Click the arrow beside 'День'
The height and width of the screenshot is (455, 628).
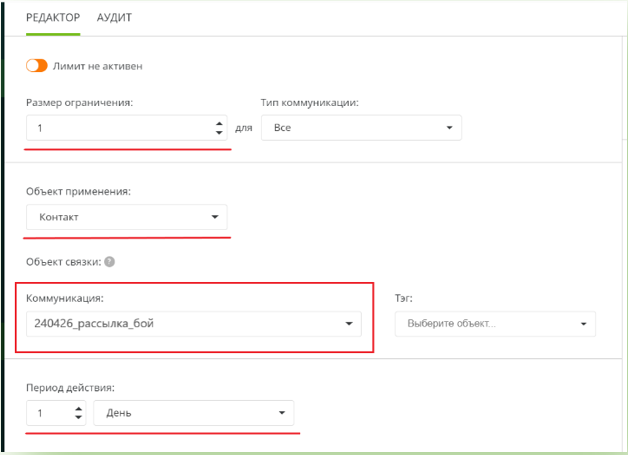click(281, 413)
